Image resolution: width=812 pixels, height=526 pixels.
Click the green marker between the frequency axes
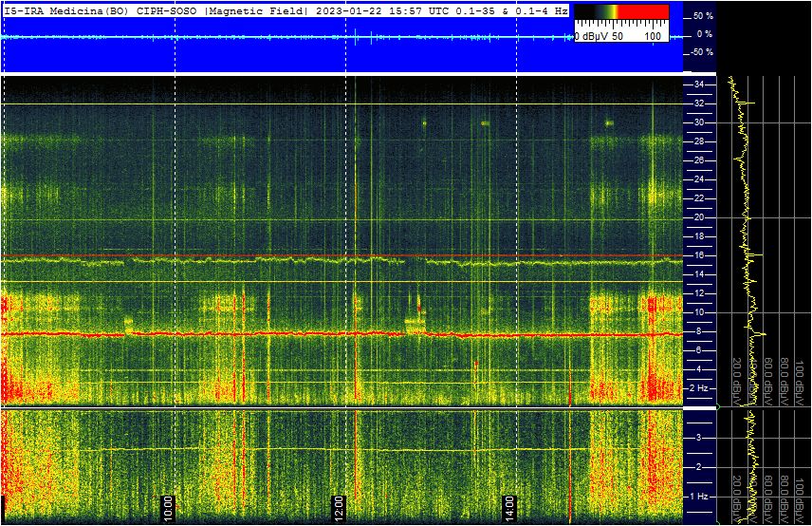(718, 407)
